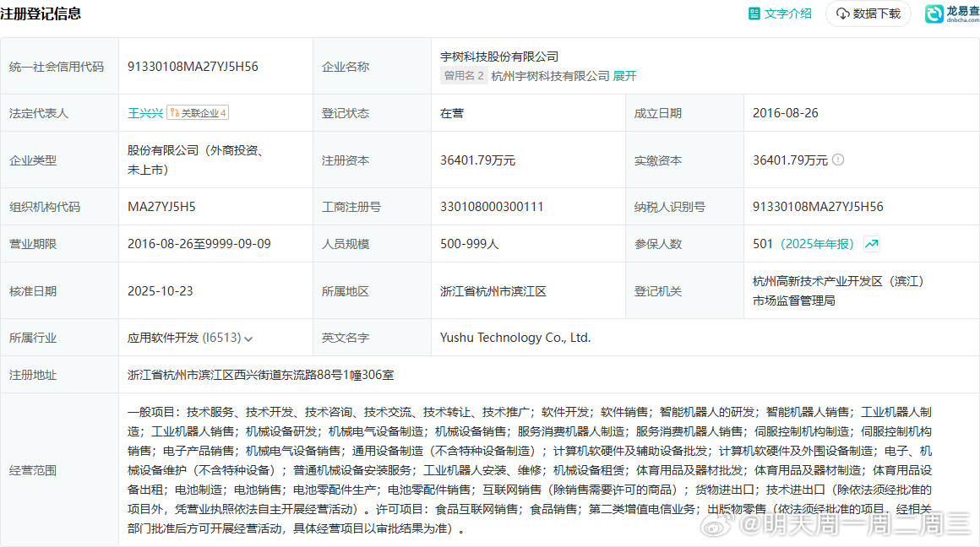Open the 文字介绍 text introduction link
The height and width of the screenshot is (547, 980).
coord(780,14)
